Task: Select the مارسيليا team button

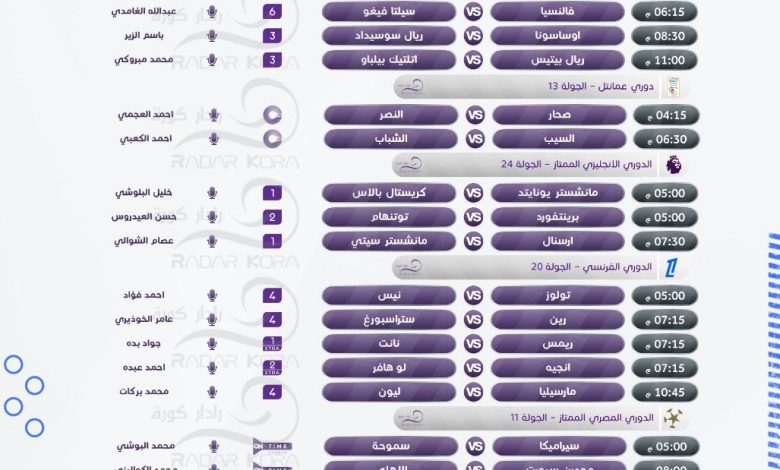Action: (x=558, y=392)
